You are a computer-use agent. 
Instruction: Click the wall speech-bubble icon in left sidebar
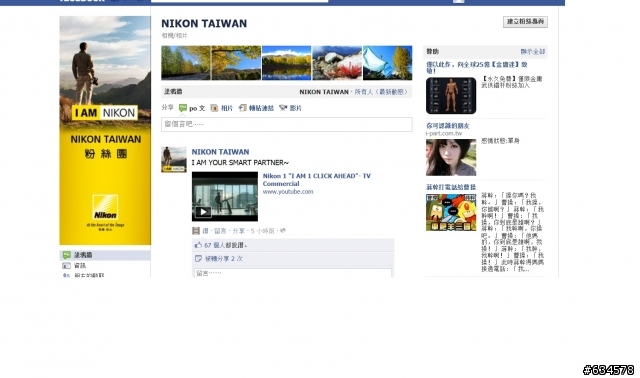pos(67,255)
